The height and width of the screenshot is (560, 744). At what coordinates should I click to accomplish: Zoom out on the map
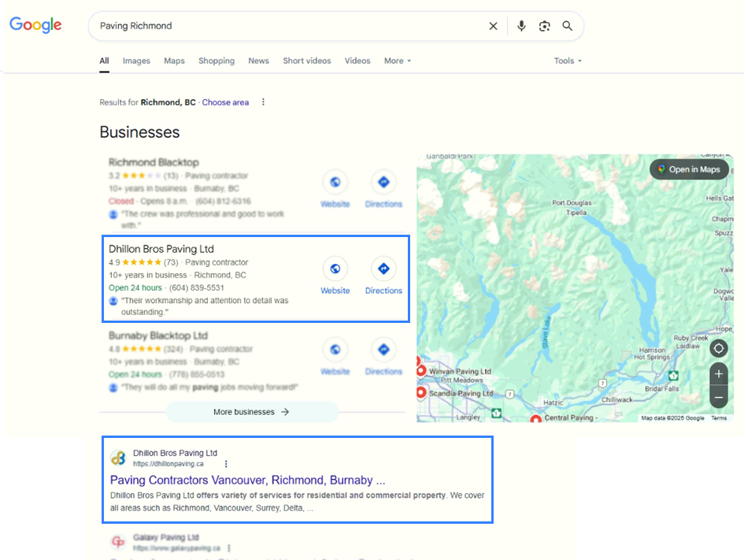click(718, 398)
